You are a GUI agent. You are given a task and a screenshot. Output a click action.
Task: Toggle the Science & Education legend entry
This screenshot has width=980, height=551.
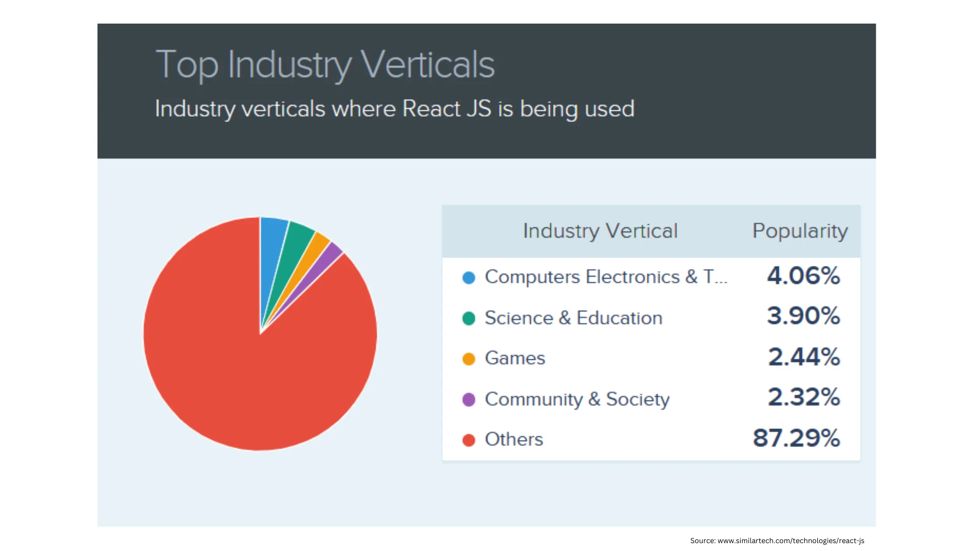point(573,318)
